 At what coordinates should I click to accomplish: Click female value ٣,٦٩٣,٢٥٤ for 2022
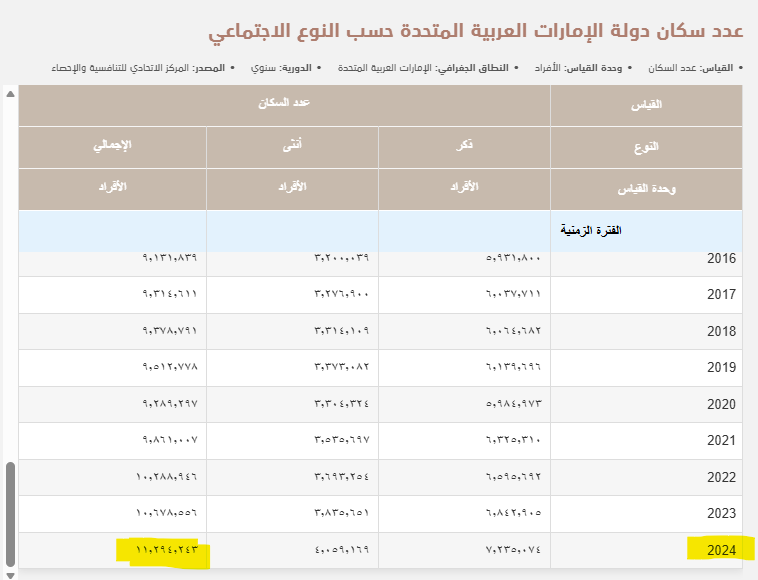[x=342, y=478]
